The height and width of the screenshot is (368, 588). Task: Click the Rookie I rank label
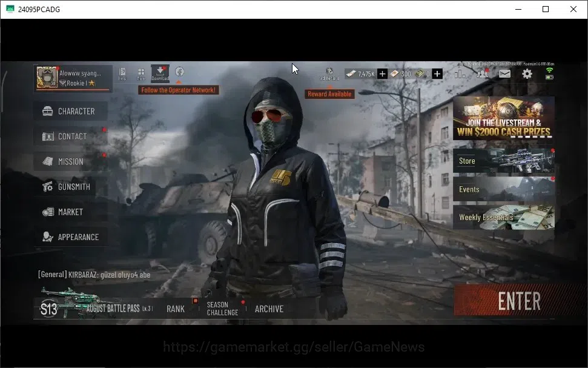78,84
